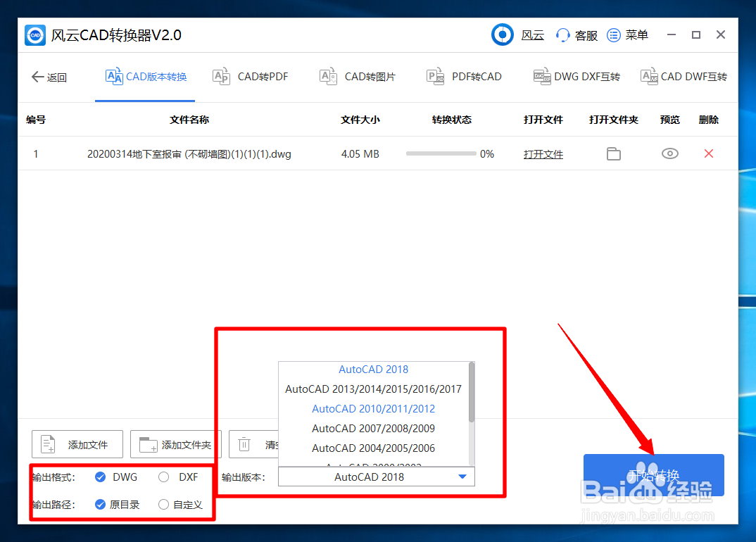The width and height of the screenshot is (756, 542).
Task: Open the 风云 account icon
Action: coord(503,34)
